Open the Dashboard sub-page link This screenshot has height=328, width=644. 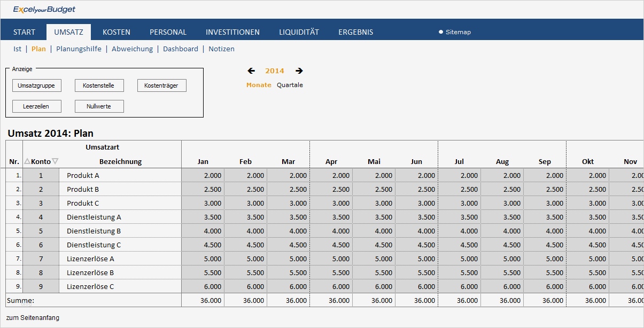[181, 49]
